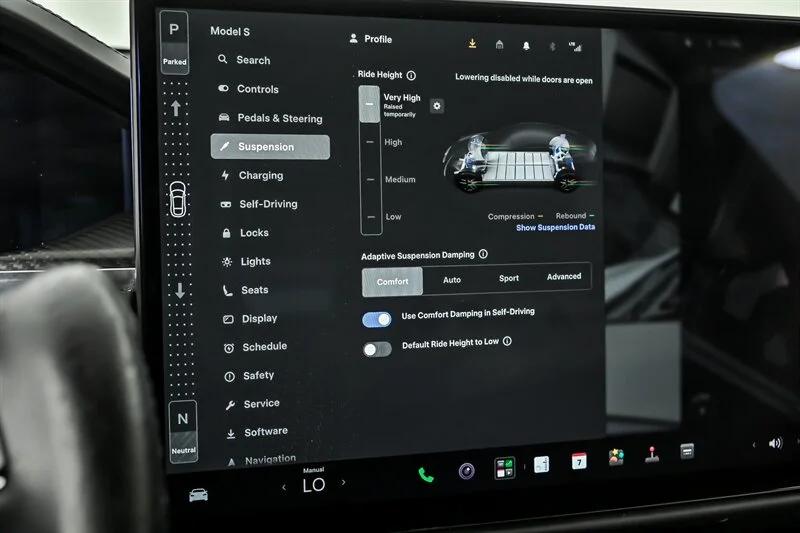The width and height of the screenshot is (800, 533).
Task: Tap the notifications bell icon
Action: click(526, 46)
